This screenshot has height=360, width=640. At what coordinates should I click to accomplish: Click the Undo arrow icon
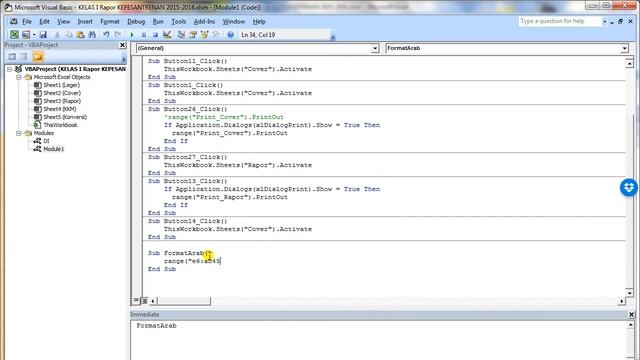[106, 35]
